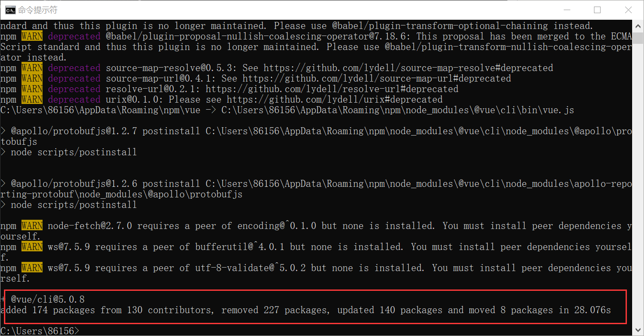The image size is (644, 336).
Task: Click the @apollo/protobufjs@1.2.7 postinstall line
Action: coord(132,131)
